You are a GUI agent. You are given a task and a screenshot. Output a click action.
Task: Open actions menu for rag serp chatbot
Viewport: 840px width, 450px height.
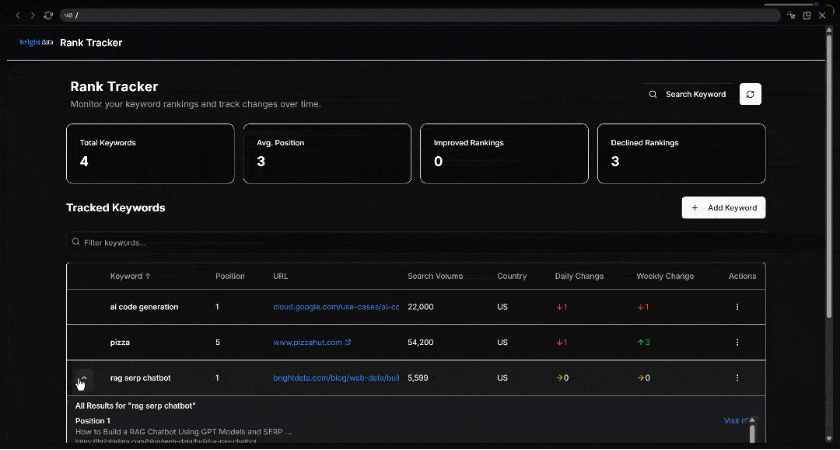click(737, 378)
